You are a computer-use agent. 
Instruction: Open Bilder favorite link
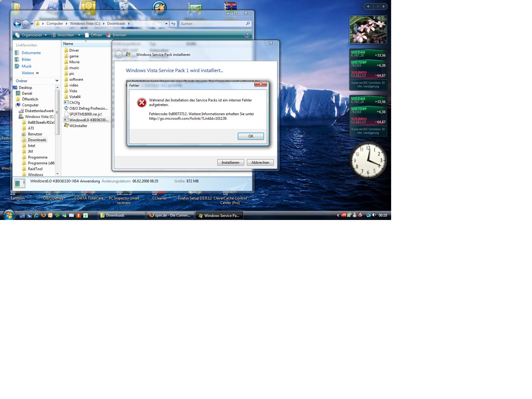pos(26,60)
